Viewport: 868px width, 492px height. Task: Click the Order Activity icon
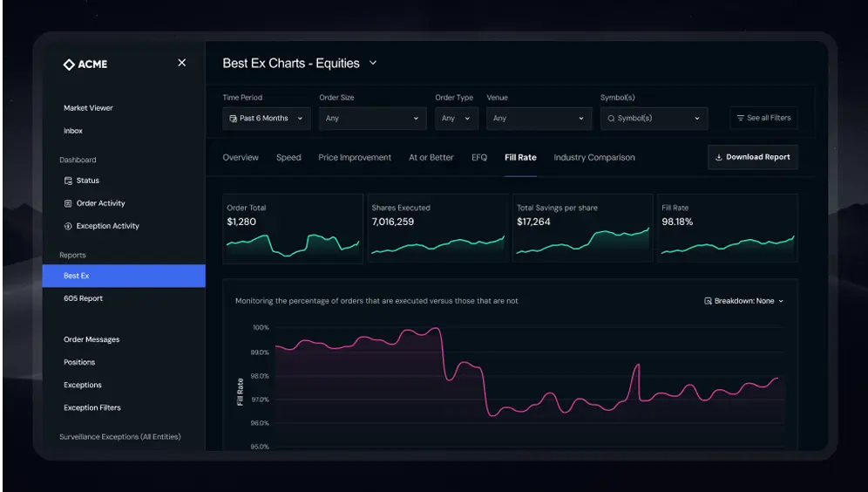[68, 203]
